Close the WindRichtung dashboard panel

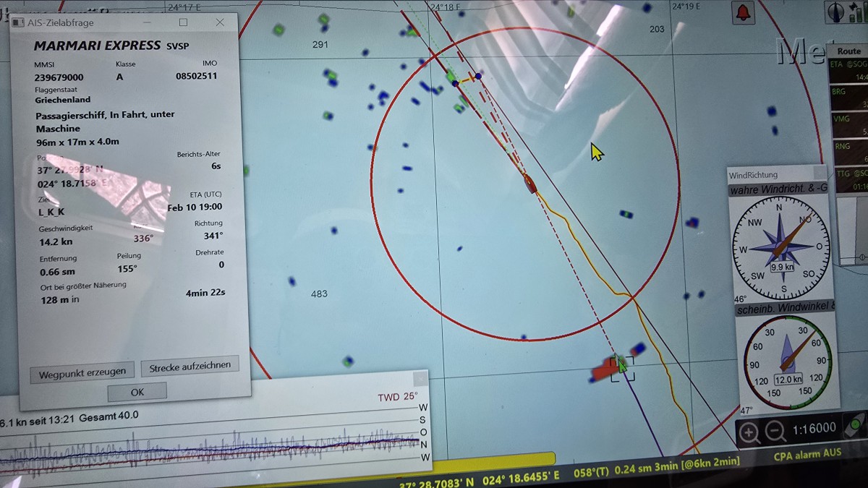[819, 174]
